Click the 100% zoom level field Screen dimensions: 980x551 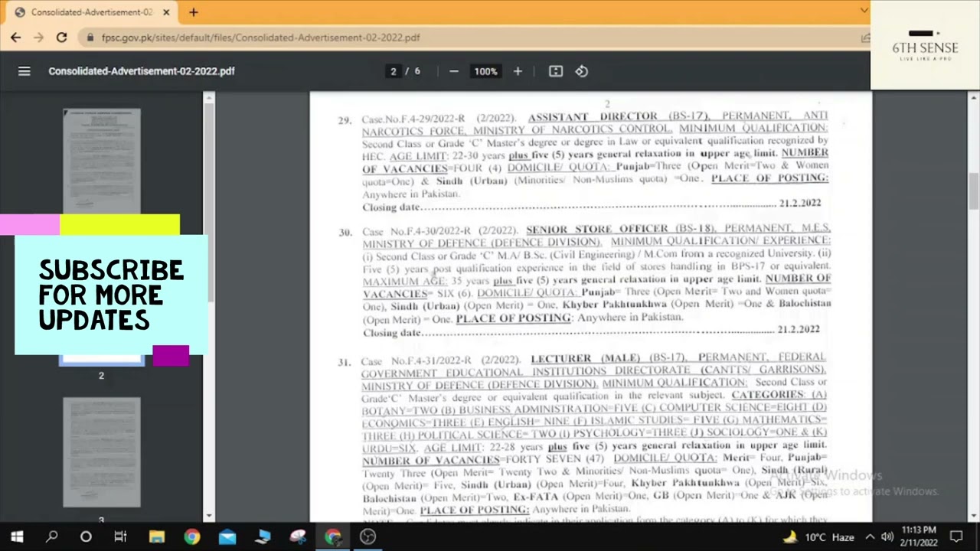click(x=485, y=71)
